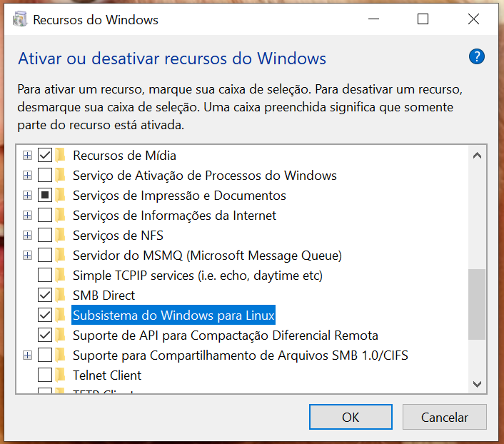The image size is (504, 444).
Task: Click the folder icon beside Serviços de Informações da Internet
Action: tap(61, 215)
